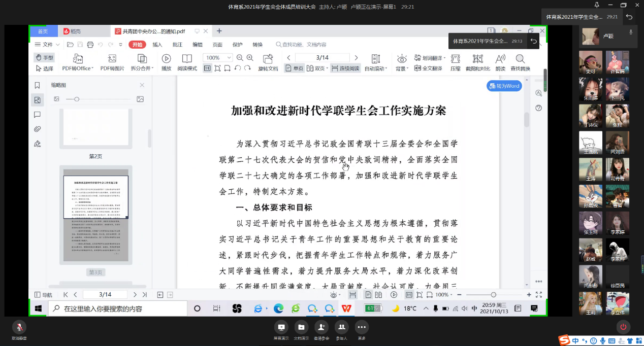Screen dimensions: 644x346
Task: Click the PDF转图片 tool icon
Action: pos(112,58)
